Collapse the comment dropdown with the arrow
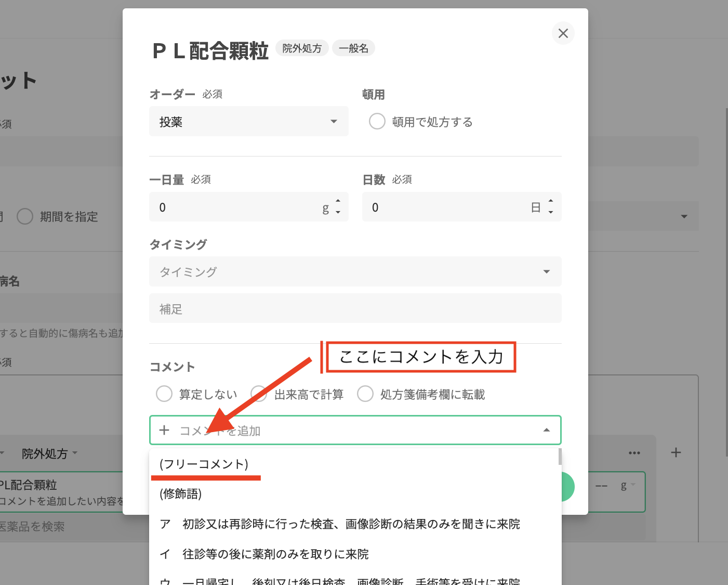 (x=546, y=430)
